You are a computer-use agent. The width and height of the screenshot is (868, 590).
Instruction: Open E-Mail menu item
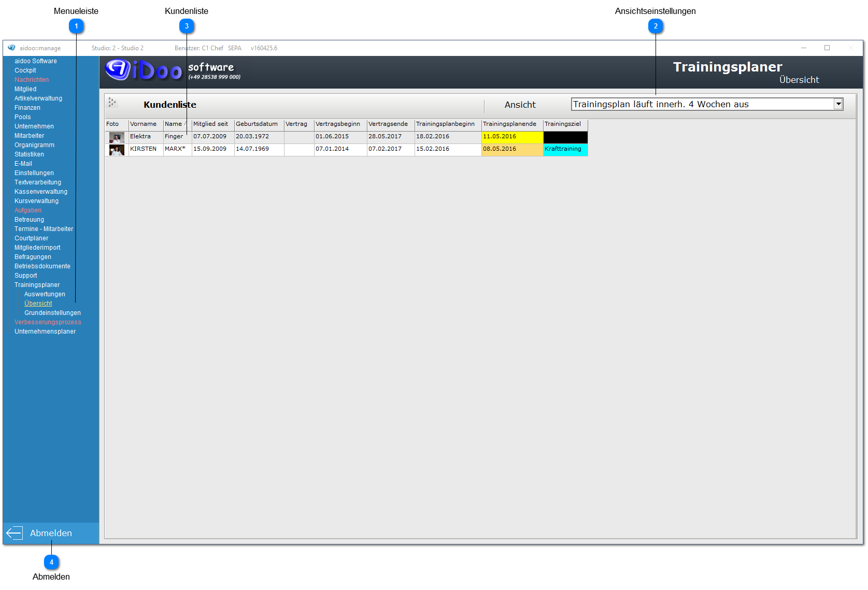pyautogui.click(x=23, y=164)
